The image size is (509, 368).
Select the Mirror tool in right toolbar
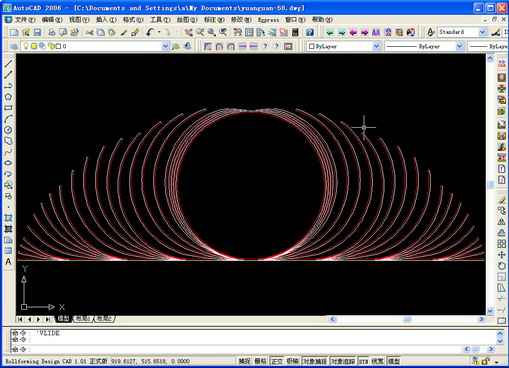[x=501, y=221]
